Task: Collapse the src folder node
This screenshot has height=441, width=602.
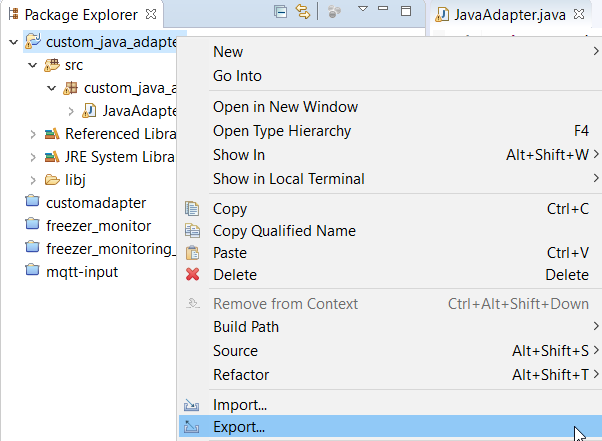Action: click(x=33, y=65)
